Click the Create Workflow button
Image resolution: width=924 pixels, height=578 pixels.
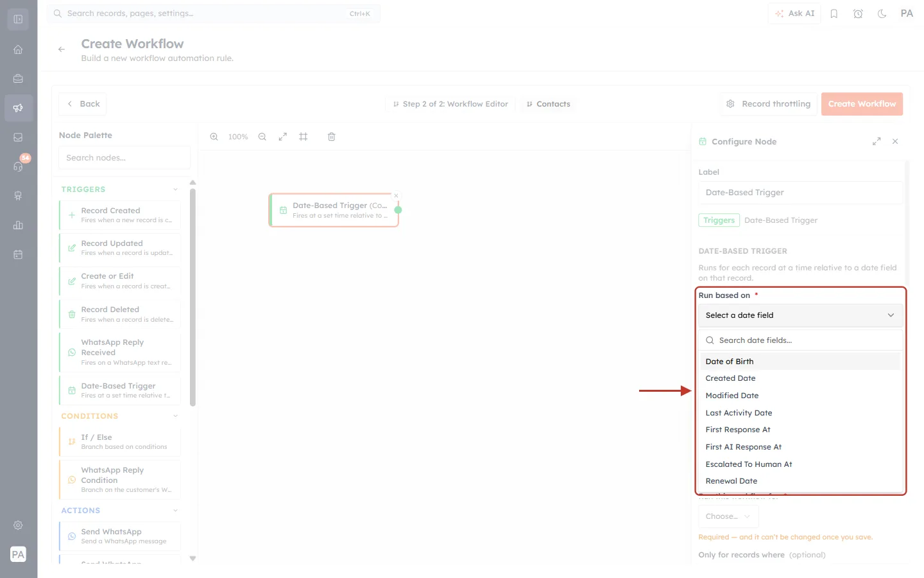pyautogui.click(x=862, y=104)
